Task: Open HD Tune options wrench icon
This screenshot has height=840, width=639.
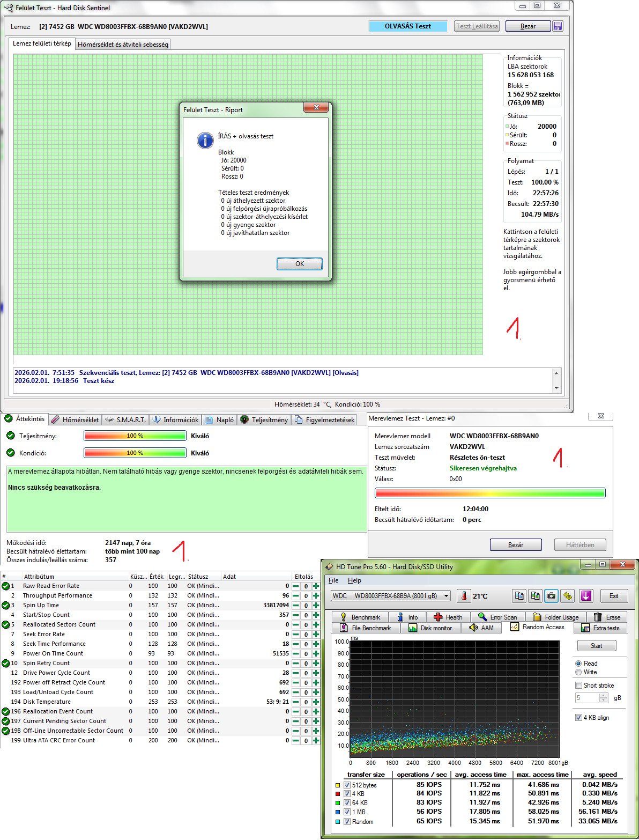Action: [x=568, y=596]
